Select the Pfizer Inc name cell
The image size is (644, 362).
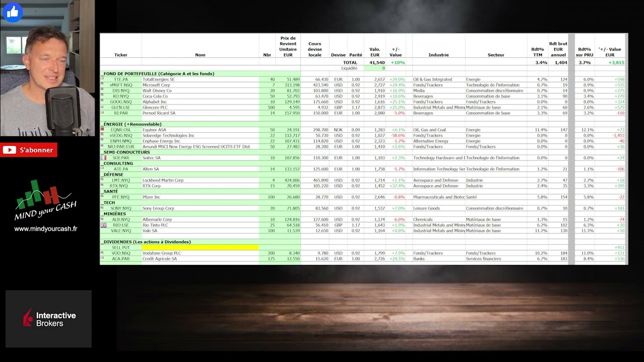coord(200,197)
